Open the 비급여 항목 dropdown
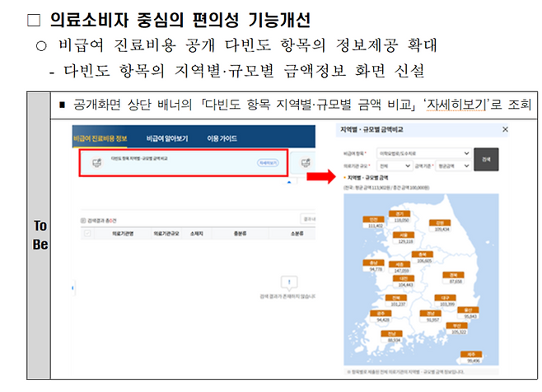Screen dimensions: 542x392 click(423, 153)
